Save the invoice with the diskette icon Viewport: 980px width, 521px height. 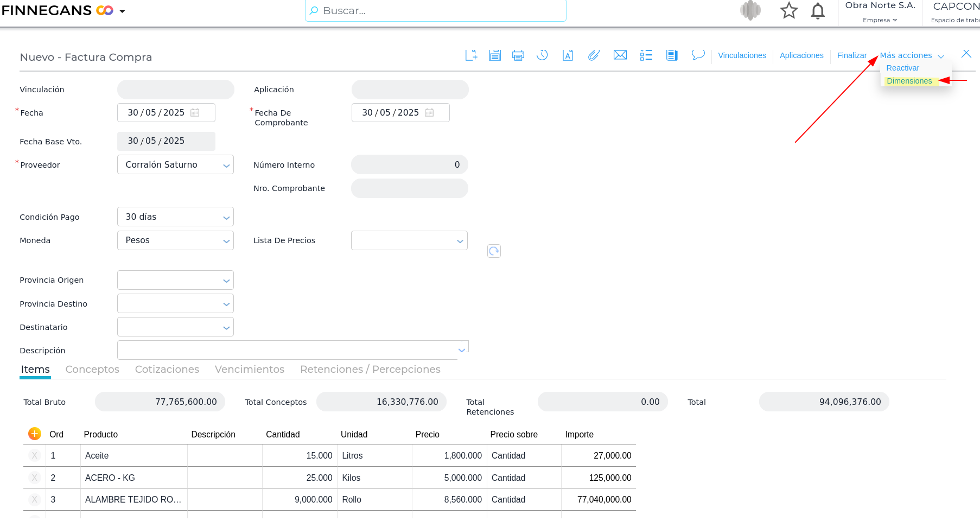tap(494, 55)
